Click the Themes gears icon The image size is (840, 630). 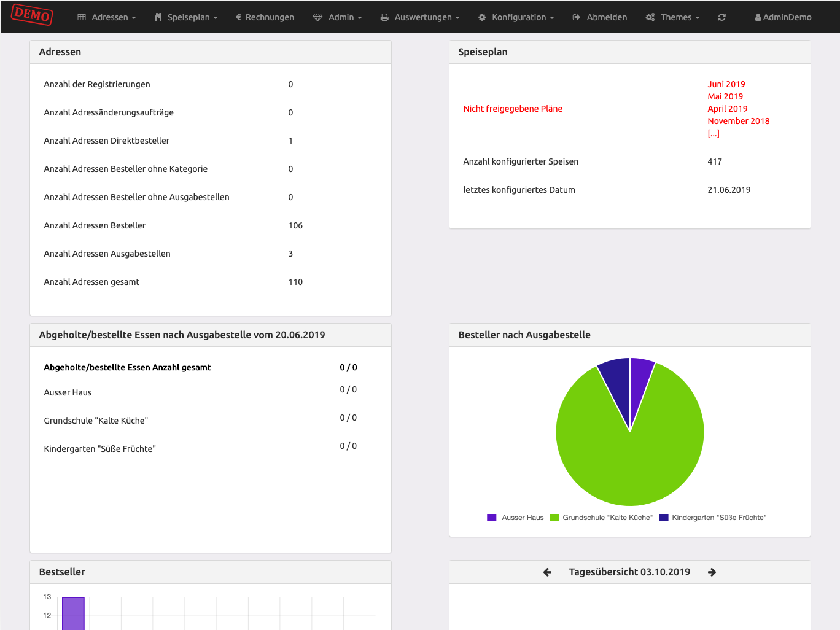[x=650, y=17]
